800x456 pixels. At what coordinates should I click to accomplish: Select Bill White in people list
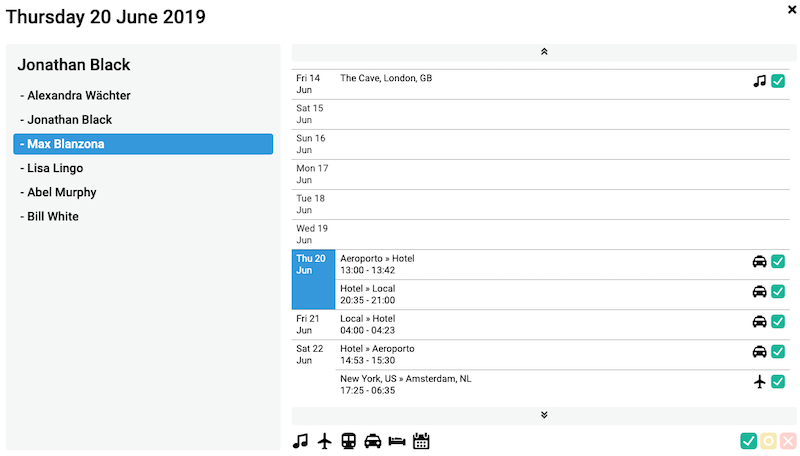tap(143, 216)
